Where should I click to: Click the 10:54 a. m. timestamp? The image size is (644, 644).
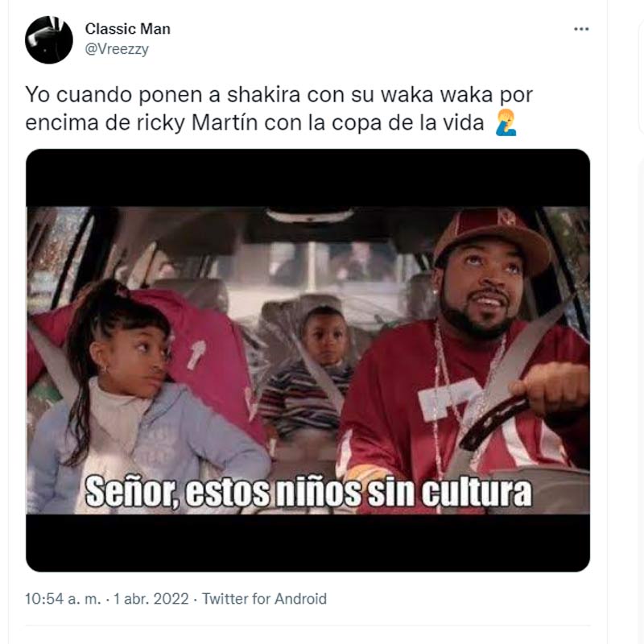pos(63,599)
